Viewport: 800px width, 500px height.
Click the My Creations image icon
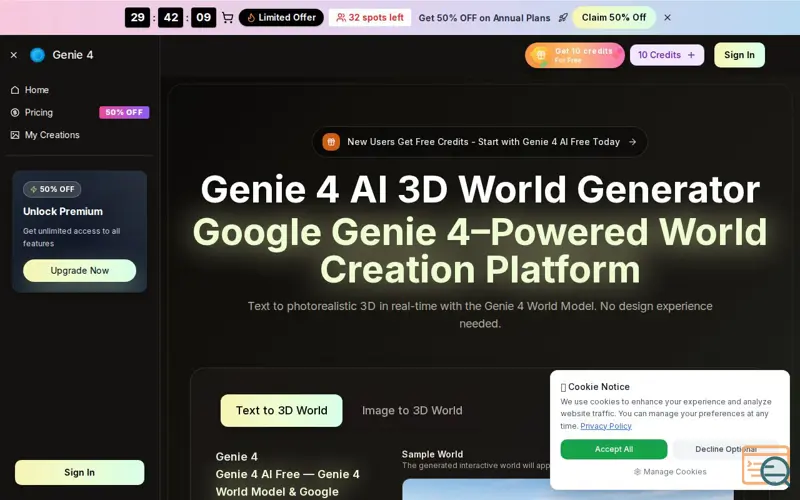click(x=15, y=135)
